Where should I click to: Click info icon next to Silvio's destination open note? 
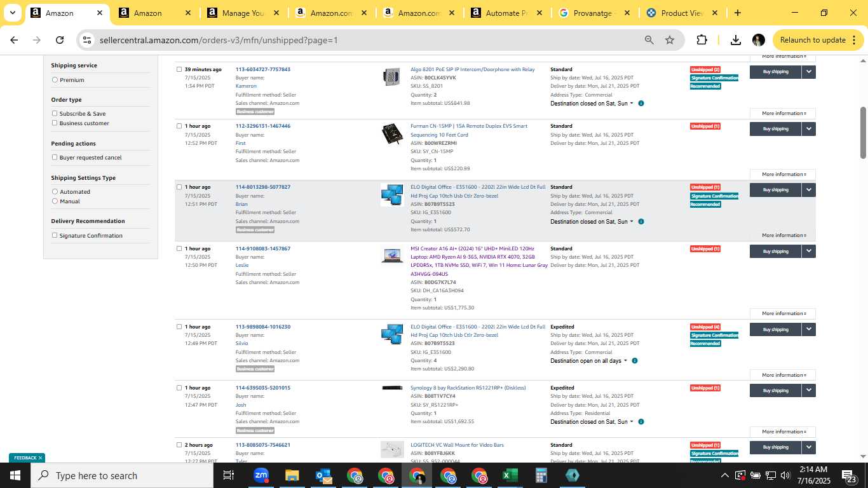pos(634,361)
